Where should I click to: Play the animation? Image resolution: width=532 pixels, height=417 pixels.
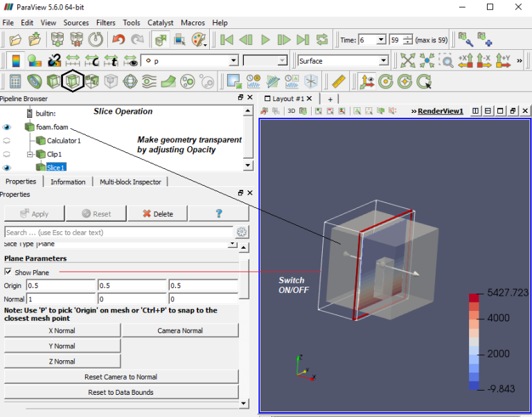click(265, 39)
